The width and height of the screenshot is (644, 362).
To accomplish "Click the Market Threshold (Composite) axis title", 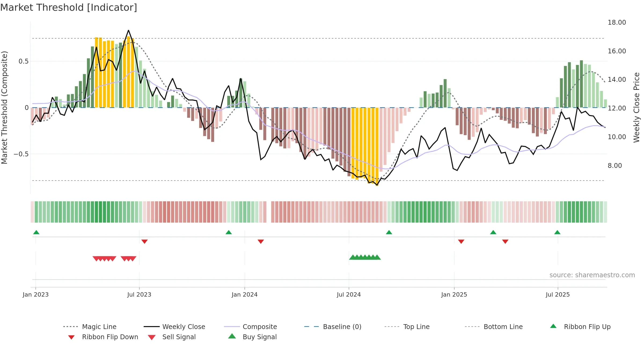I will (4, 108).
